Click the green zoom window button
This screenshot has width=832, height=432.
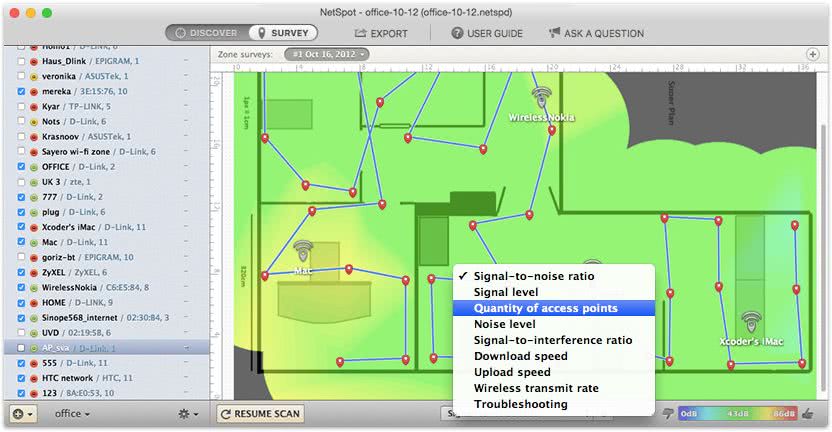[x=47, y=13]
